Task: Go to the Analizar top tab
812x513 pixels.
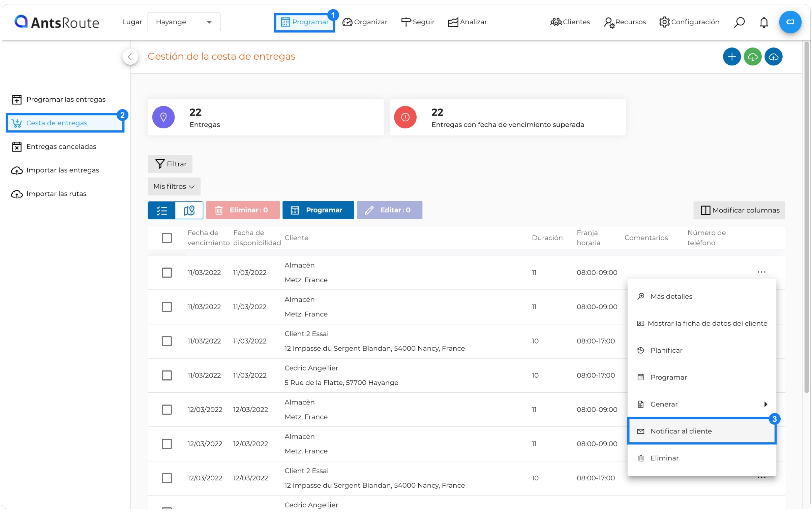Action: point(467,22)
